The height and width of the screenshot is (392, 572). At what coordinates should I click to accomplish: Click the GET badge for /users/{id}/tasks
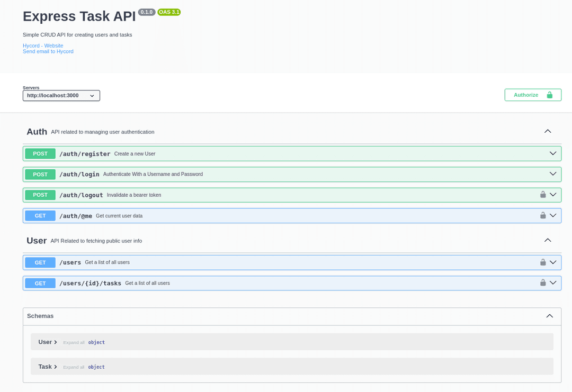click(x=40, y=283)
